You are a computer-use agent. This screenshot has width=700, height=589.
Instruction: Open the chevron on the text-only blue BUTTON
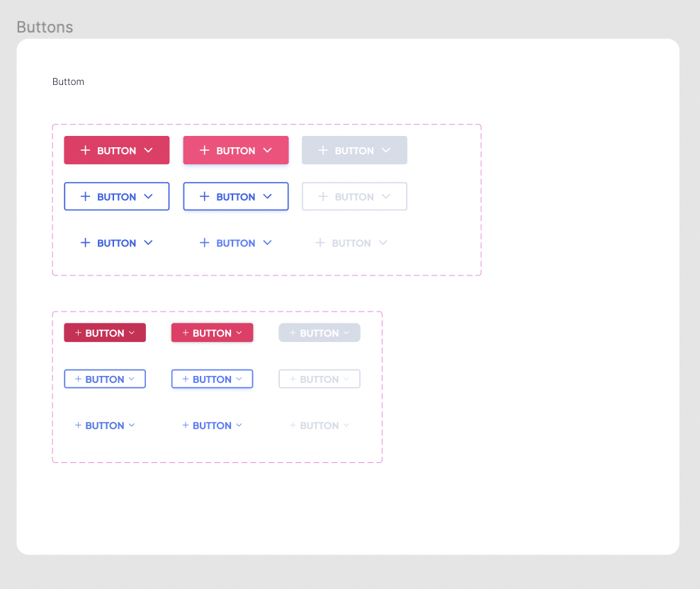[x=149, y=243]
